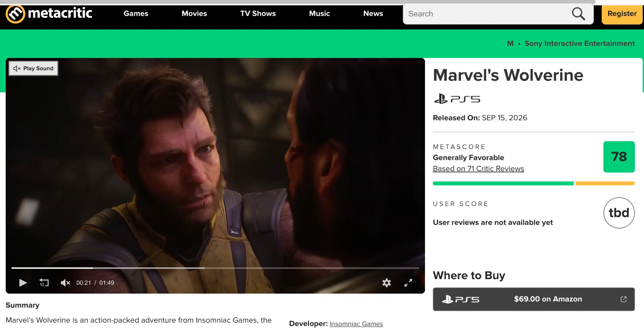
Task: Click the external link icon on Amazon button
Action: point(624,299)
